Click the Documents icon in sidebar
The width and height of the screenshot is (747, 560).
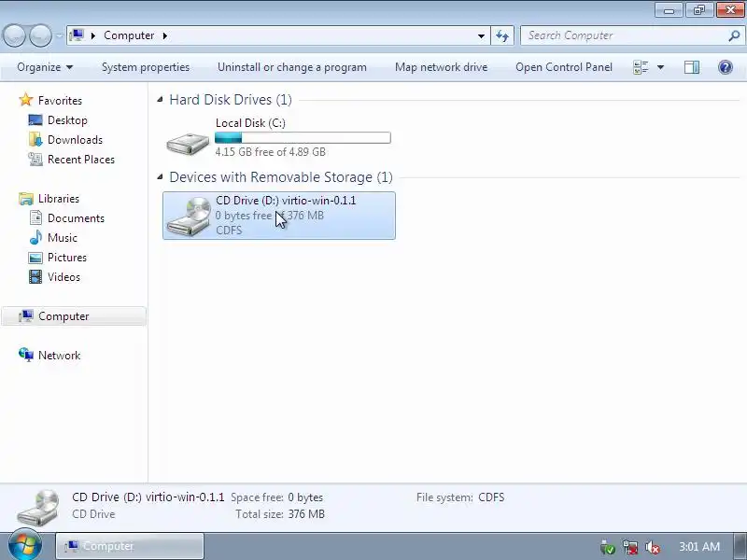[x=35, y=218]
